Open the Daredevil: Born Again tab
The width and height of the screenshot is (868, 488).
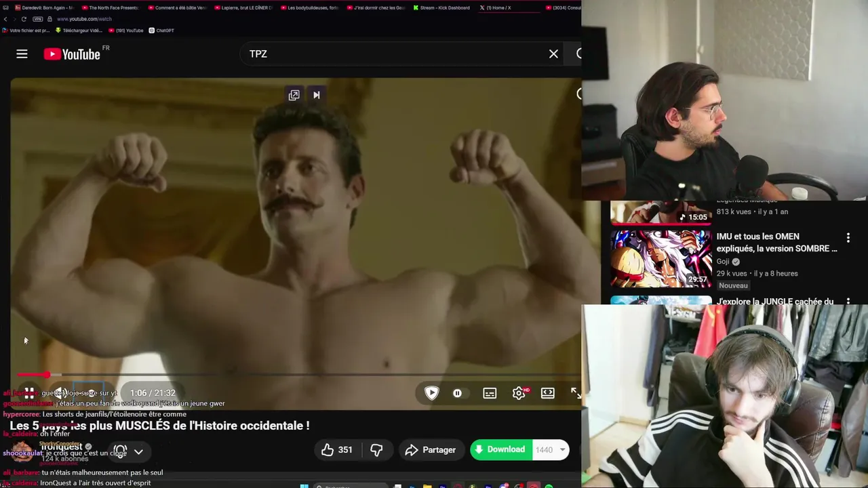click(x=44, y=7)
